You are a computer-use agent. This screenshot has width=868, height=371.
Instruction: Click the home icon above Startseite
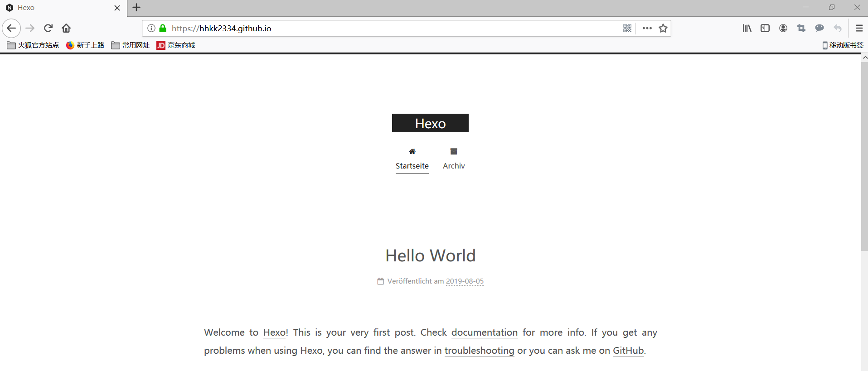tap(412, 151)
